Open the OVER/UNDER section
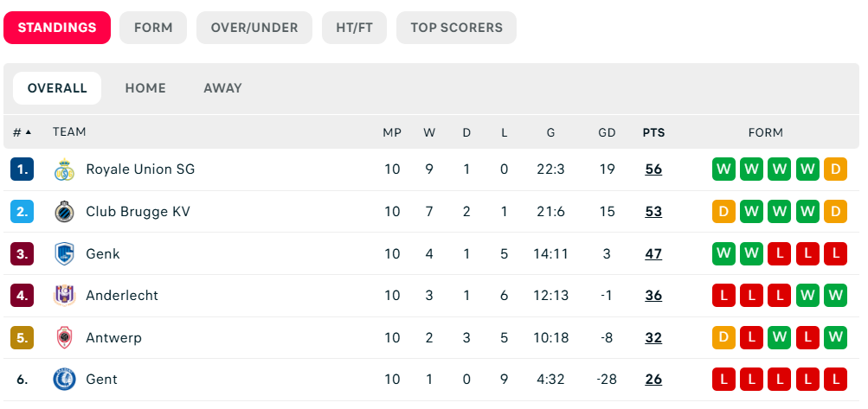The image size is (868, 409). tap(254, 28)
